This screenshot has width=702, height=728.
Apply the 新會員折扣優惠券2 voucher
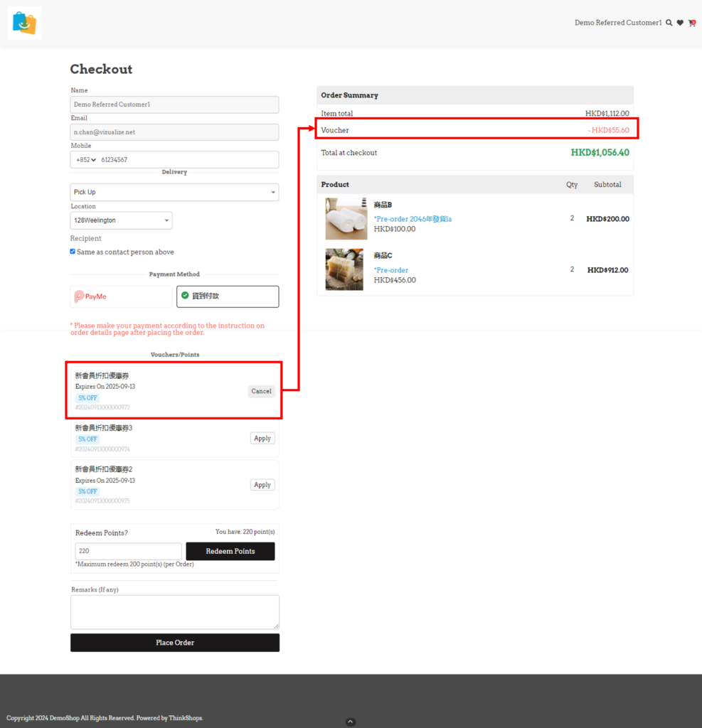pyautogui.click(x=262, y=485)
